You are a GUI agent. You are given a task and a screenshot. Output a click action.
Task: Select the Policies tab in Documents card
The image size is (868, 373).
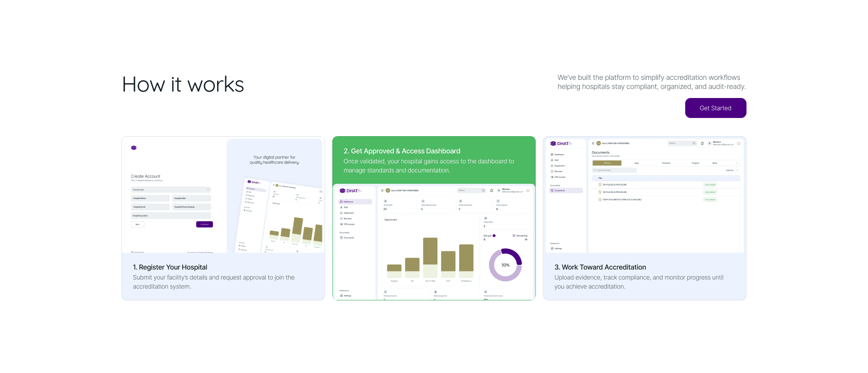pos(607,163)
